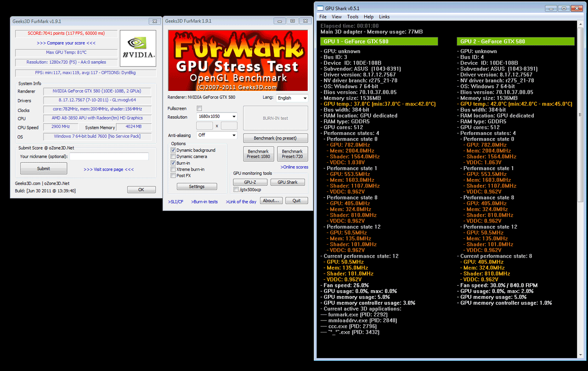Open the View menu in GPU Shark
The width and height of the screenshot is (588, 371).
(x=337, y=17)
